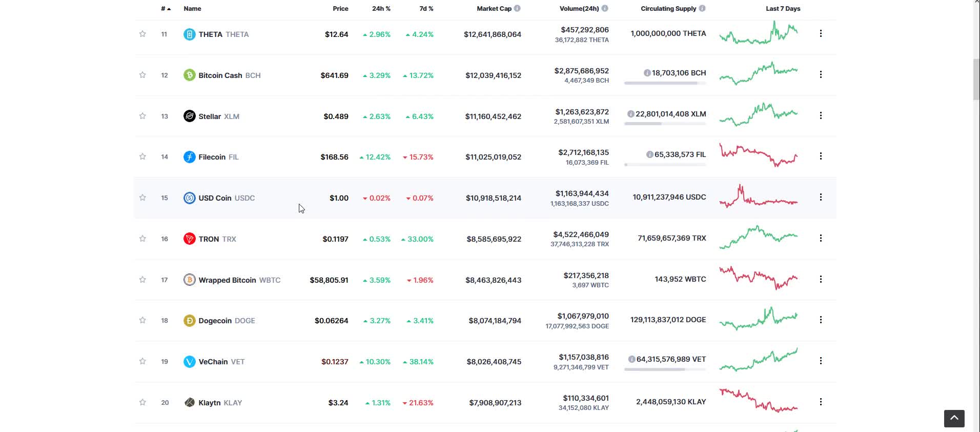Open the three-dot menu for USD Coin

pos(821,197)
